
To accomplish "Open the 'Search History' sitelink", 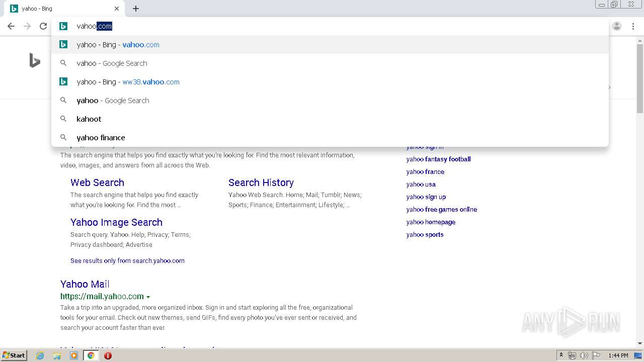I will coord(261,183).
